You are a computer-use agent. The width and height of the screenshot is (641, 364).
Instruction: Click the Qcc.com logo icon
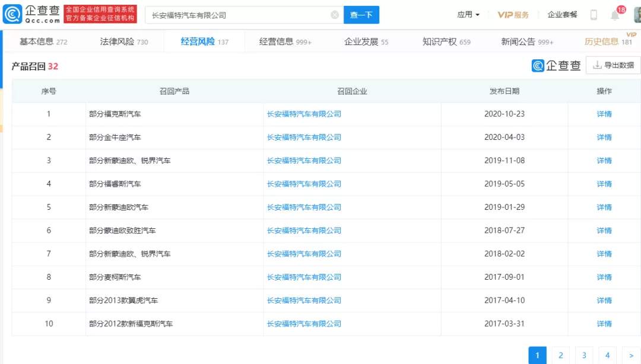[12, 14]
